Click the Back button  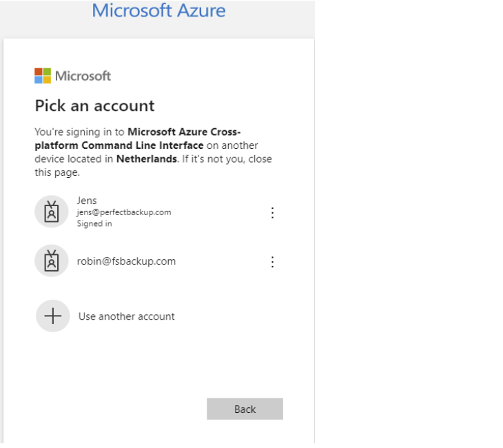click(x=245, y=409)
